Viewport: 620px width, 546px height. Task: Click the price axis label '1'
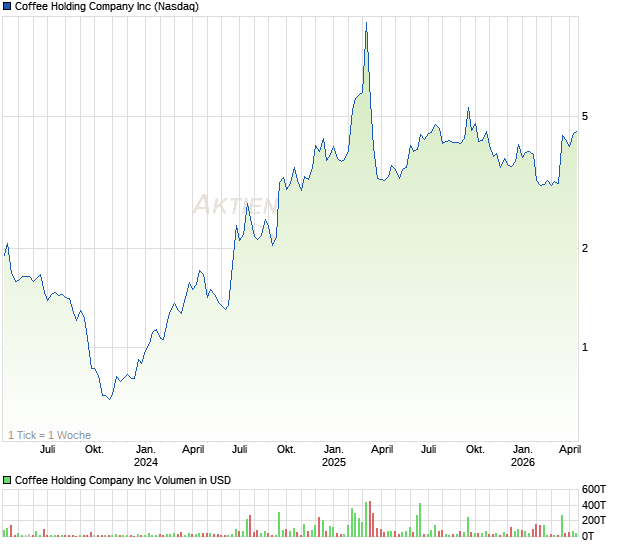[585, 348]
